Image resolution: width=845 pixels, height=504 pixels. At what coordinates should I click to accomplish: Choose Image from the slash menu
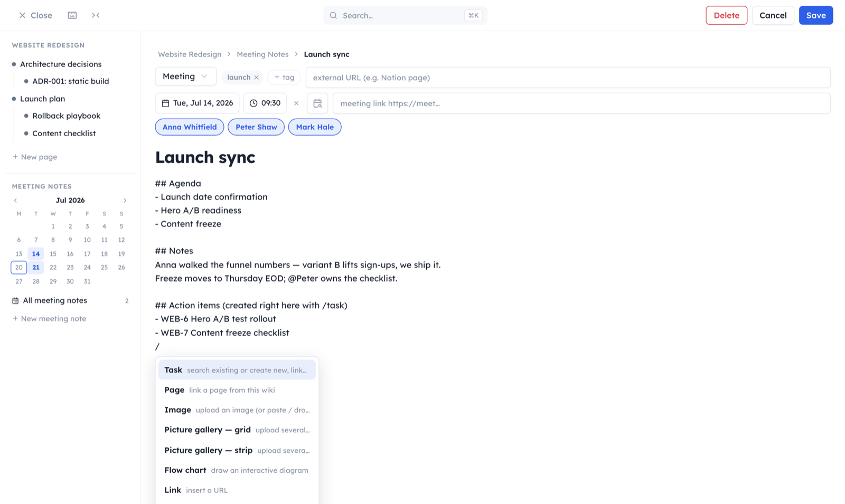coord(237,410)
